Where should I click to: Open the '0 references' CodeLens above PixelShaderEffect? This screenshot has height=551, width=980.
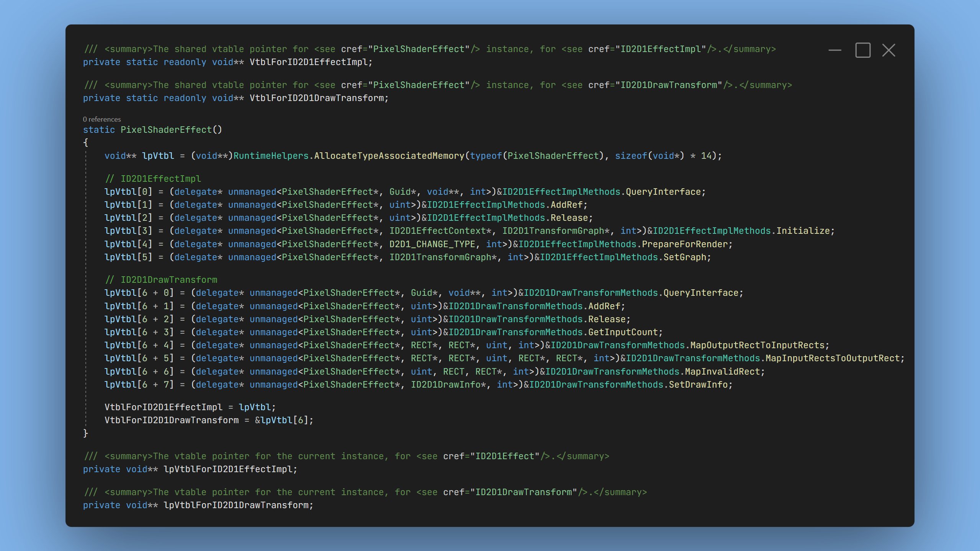click(x=101, y=119)
